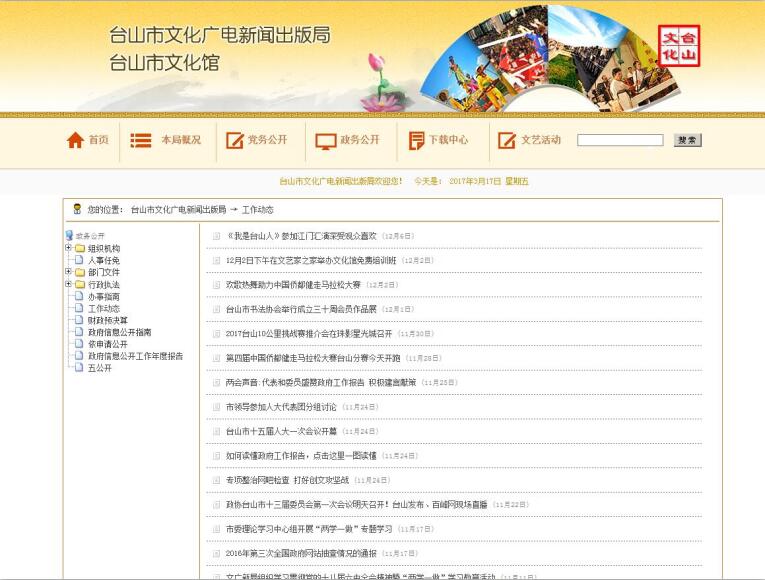The image size is (765, 580).
Task: Select 人事任免 in the sidebar tree
Action: pyautogui.click(x=103, y=260)
